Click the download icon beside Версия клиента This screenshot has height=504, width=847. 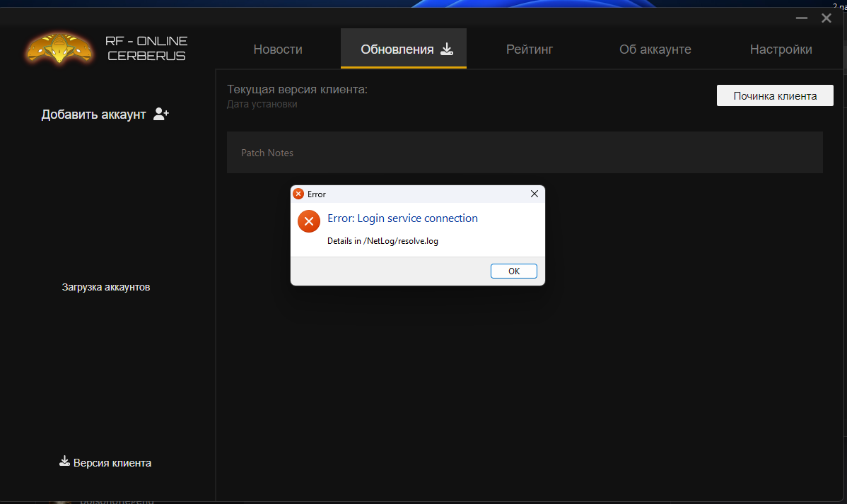coord(64,462)
